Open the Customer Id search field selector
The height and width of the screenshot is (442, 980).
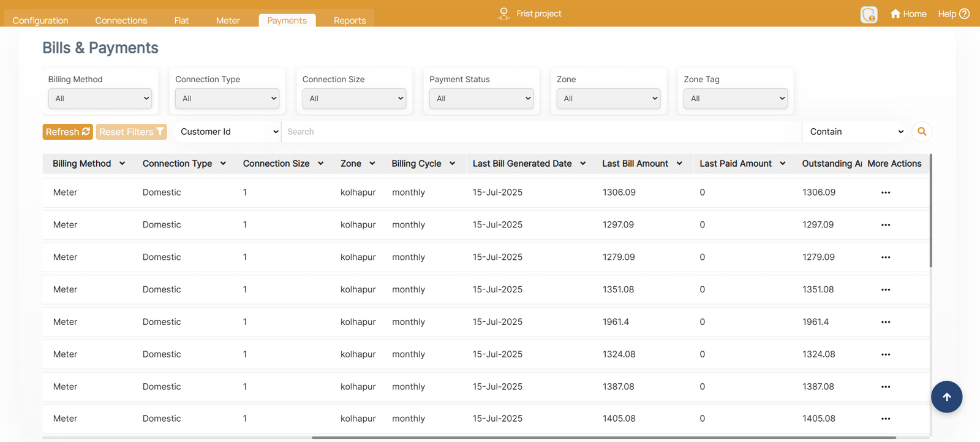[x=227, y=131]
